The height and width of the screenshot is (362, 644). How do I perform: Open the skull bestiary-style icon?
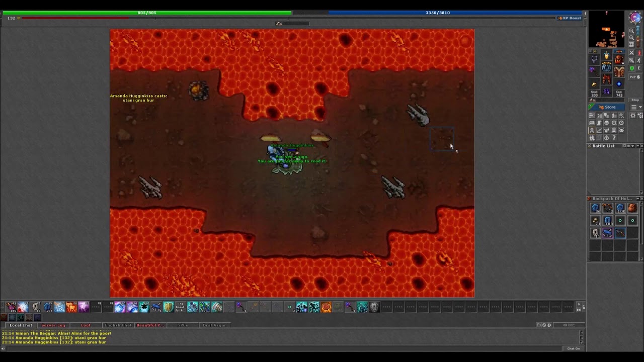point(606,123)
